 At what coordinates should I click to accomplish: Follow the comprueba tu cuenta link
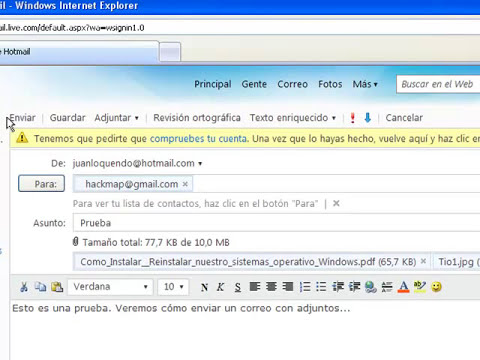[x=198, y=138]
